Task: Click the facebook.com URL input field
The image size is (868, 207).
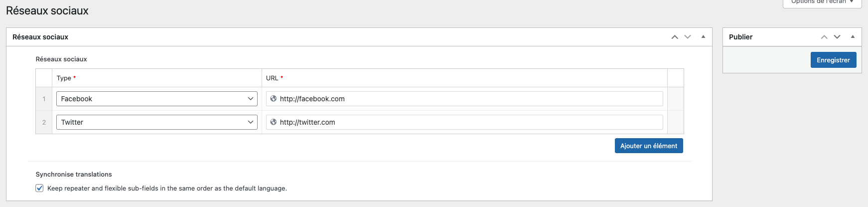Action: [x=468, y=99]
